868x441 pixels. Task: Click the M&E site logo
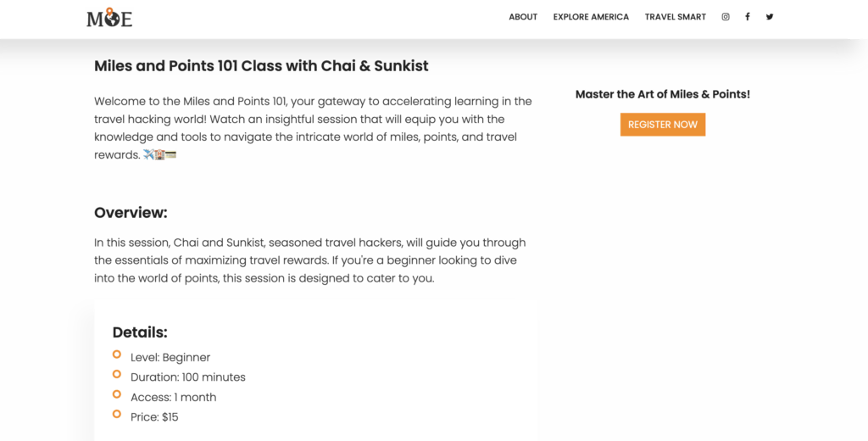tap(109, 17)
